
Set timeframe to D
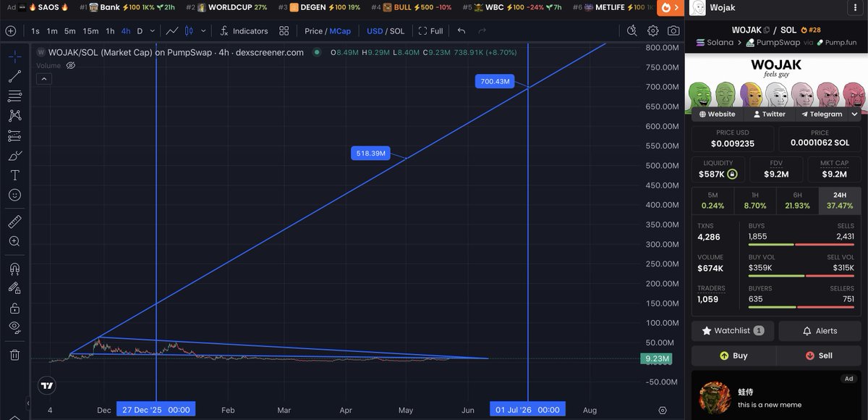click(x=140, y=31)
